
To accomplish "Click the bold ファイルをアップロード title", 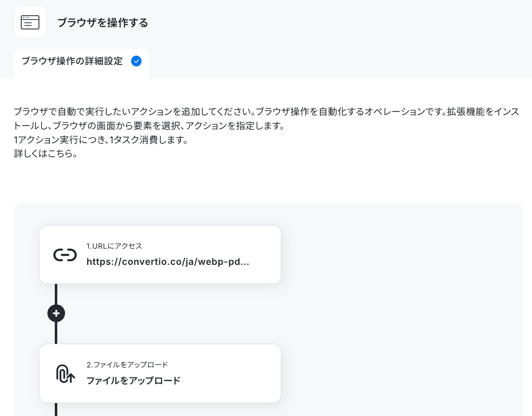I will [x=133, y=380].
